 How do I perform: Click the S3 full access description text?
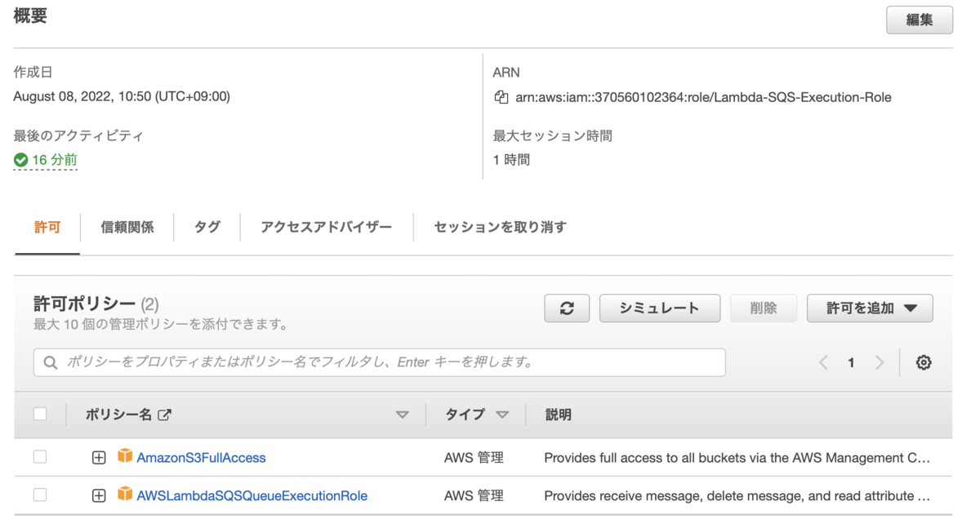pyautogui.click(x=737, y=458)
